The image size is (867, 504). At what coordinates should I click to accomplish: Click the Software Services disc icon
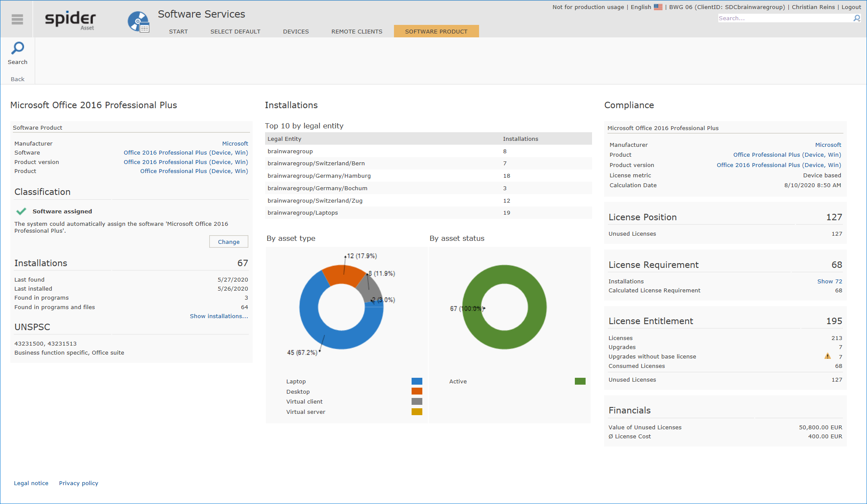[x=138, y=21]
